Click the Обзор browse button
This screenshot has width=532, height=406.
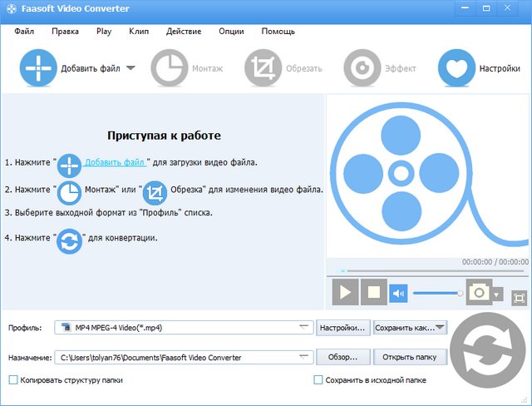pos(342,357)
